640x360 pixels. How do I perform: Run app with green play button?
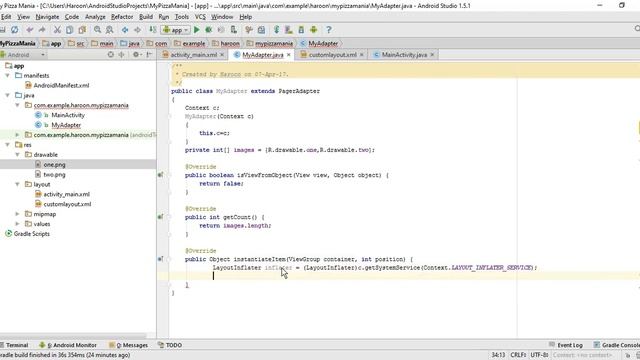click(x=197, y=30)
